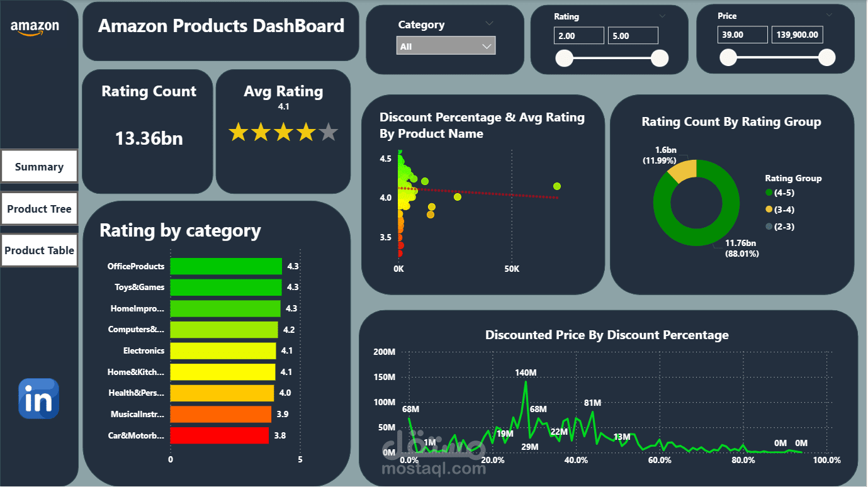Select the Home&Kitch... category bar

click(223, 372)
